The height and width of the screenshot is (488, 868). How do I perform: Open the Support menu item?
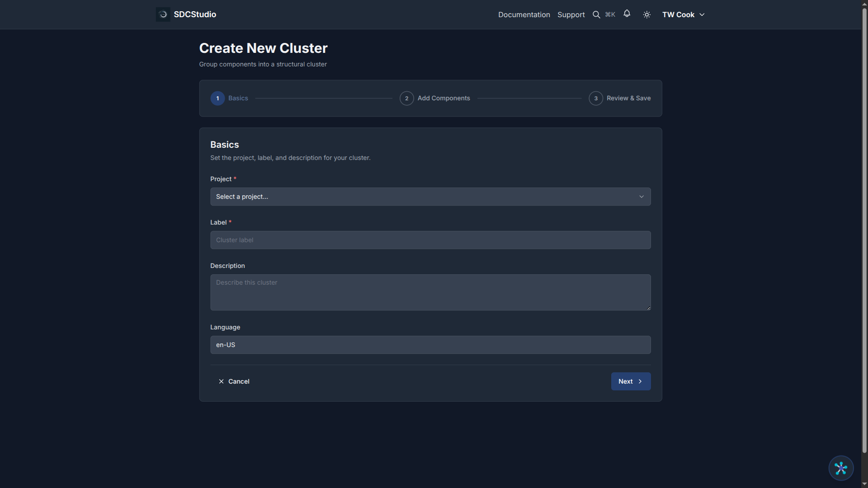coord(571,14)
